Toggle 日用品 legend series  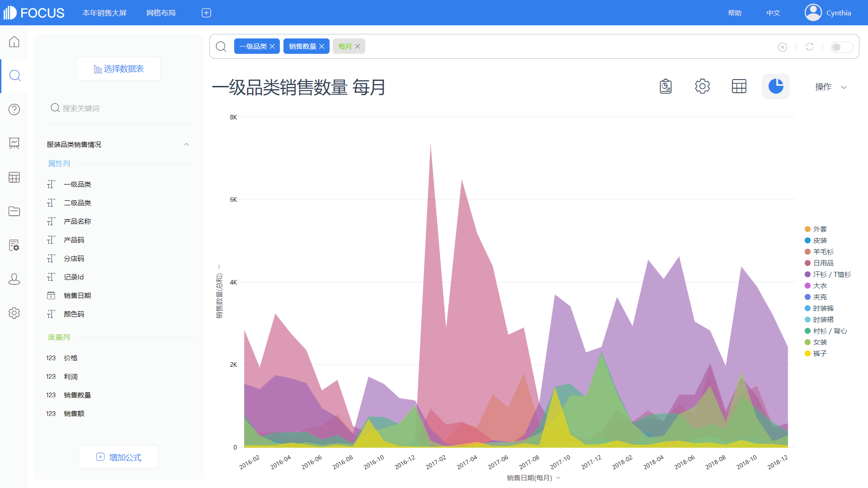[x=819, y=263]
